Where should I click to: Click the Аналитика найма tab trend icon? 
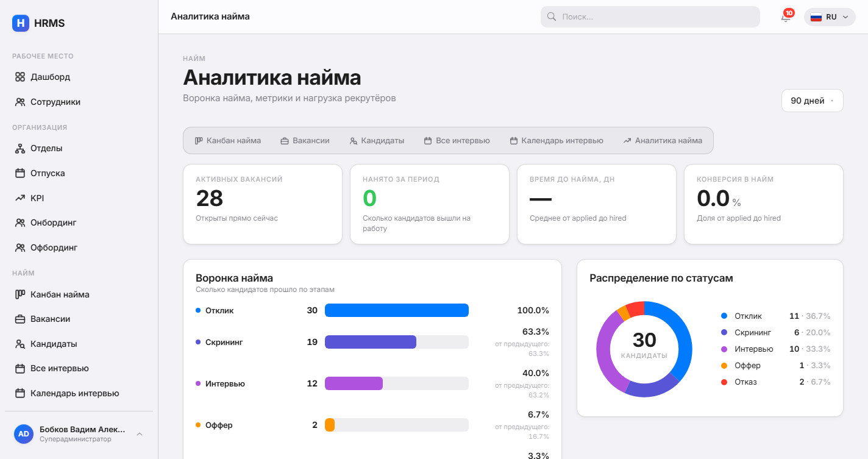coord(627,141)
